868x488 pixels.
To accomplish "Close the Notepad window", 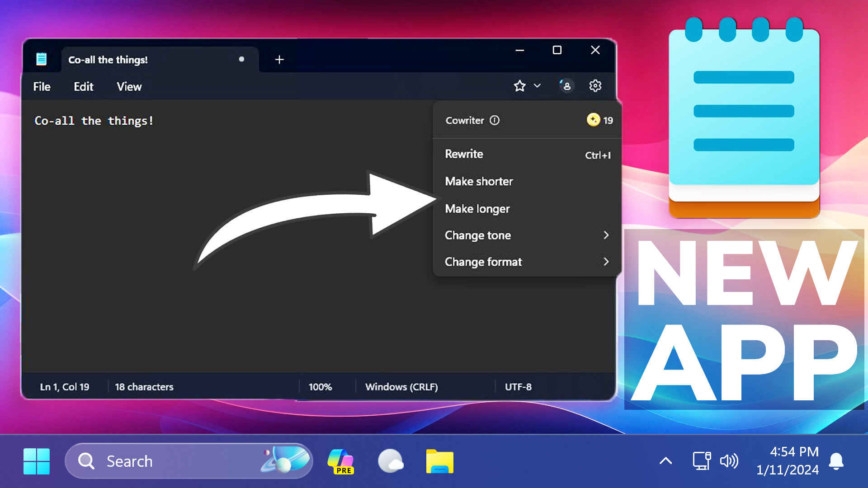I will [595, 50].
